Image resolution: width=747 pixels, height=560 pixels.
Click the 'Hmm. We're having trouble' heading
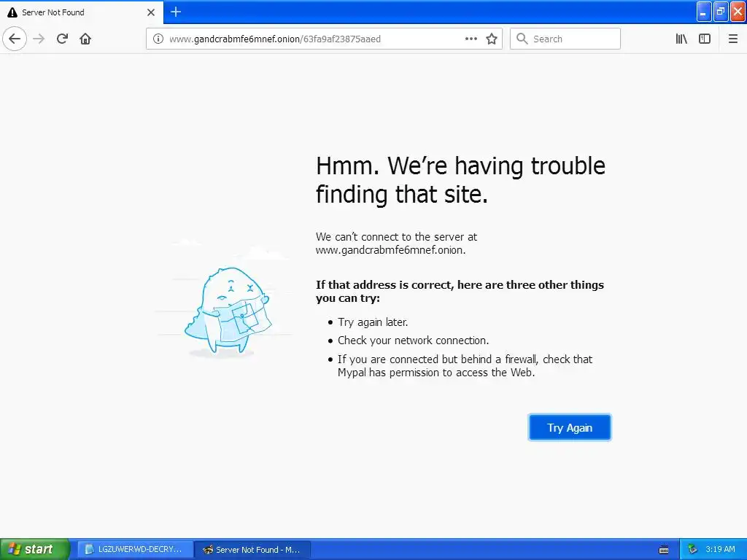460,179
